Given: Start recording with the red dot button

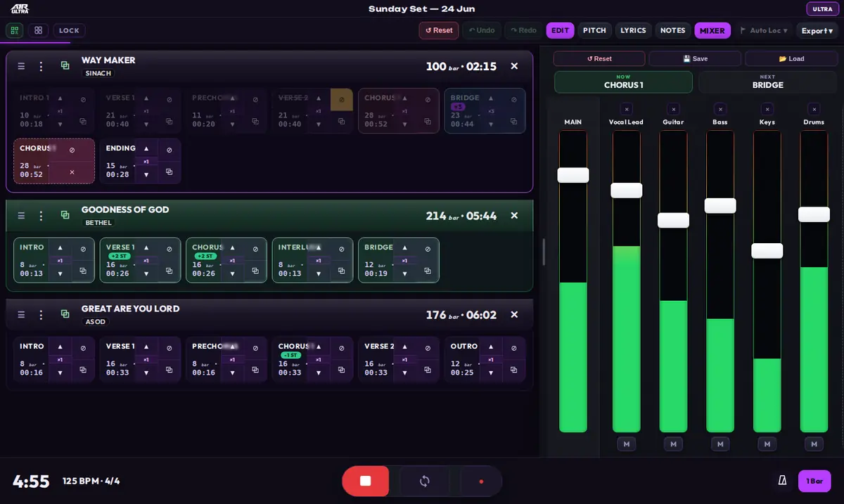Looking at the screenshot, I should coord(481,482).
